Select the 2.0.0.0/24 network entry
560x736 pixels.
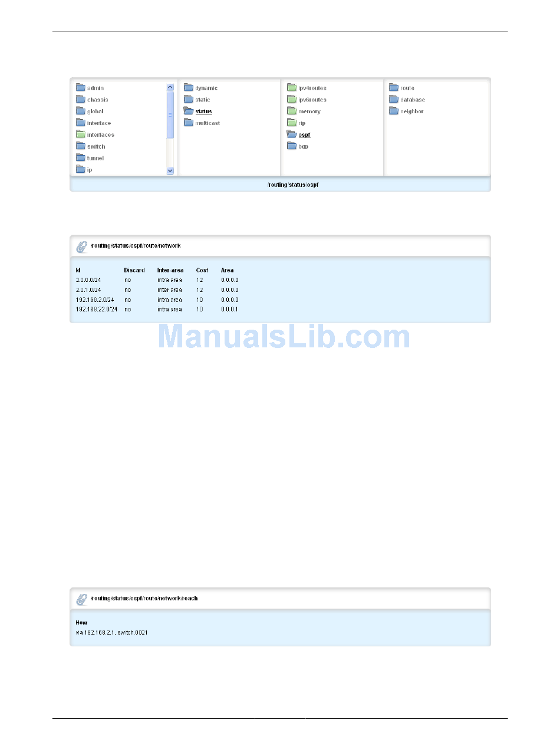(88, 280)
